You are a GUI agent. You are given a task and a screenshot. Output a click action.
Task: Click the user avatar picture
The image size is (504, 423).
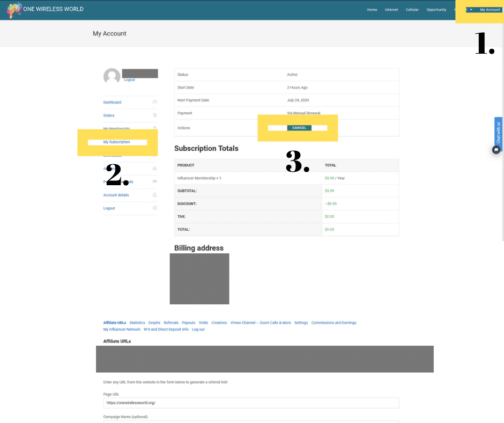pyautogui.click(x=112, y=76)
